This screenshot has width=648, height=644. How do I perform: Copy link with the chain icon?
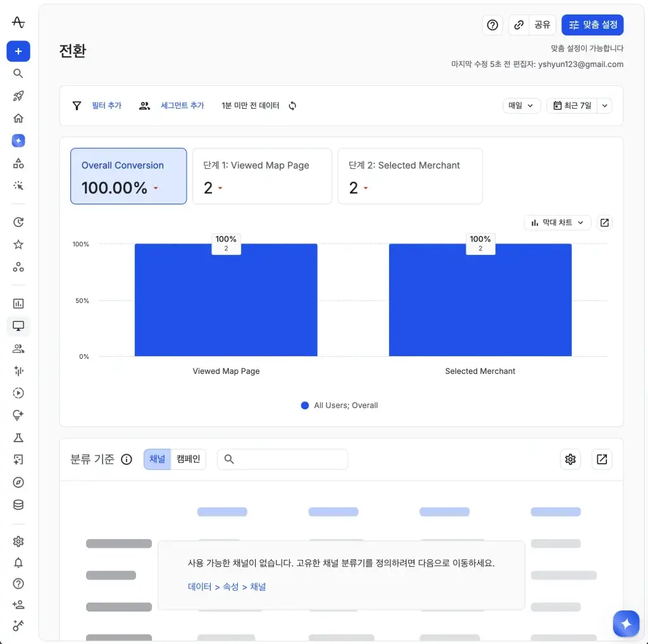(x=519, y=25)
